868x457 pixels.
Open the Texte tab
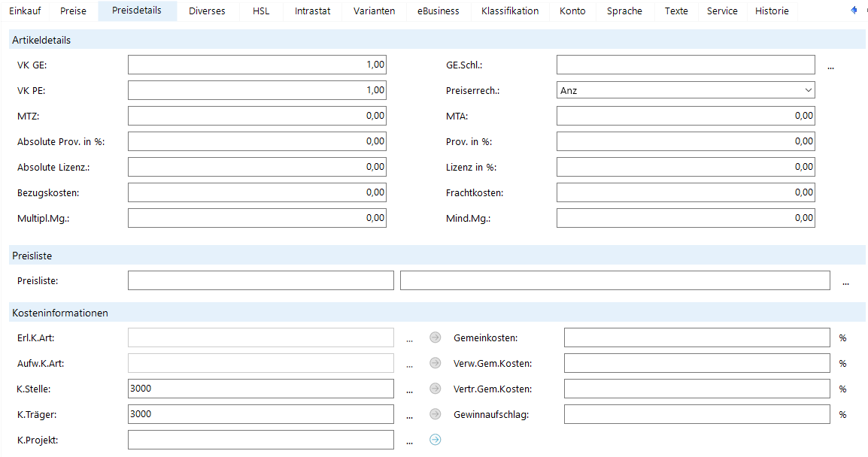point(676,11)
